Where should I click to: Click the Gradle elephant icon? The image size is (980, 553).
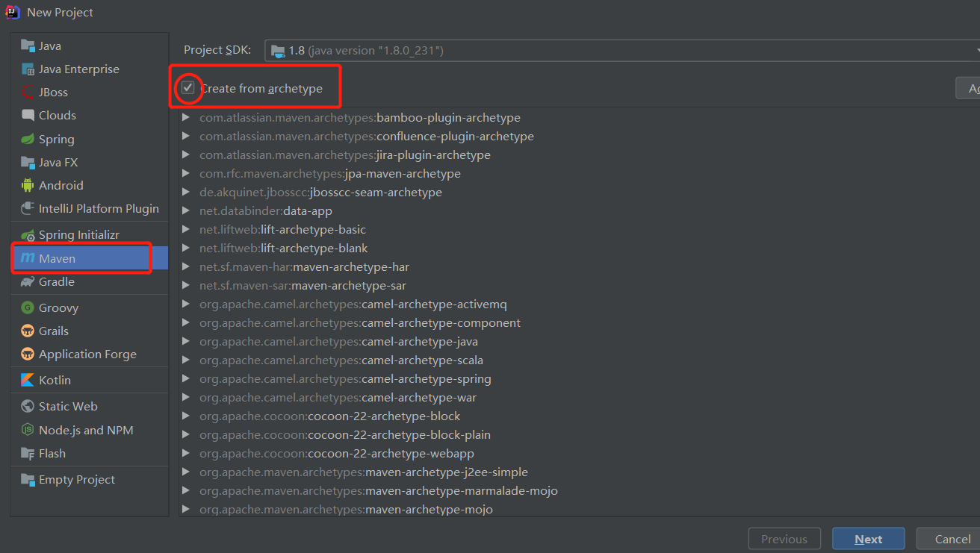tap(27, 282)
